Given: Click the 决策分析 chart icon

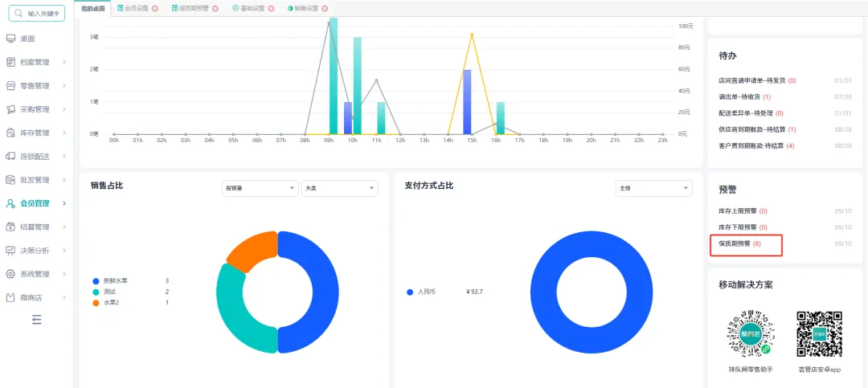Looking at the screenshot, I should tap(10, 250).
